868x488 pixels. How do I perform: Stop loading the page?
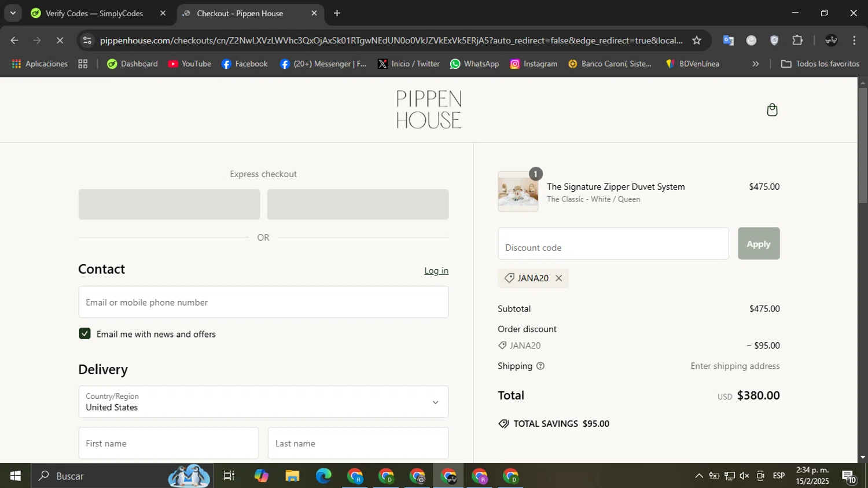pos(60,41)
